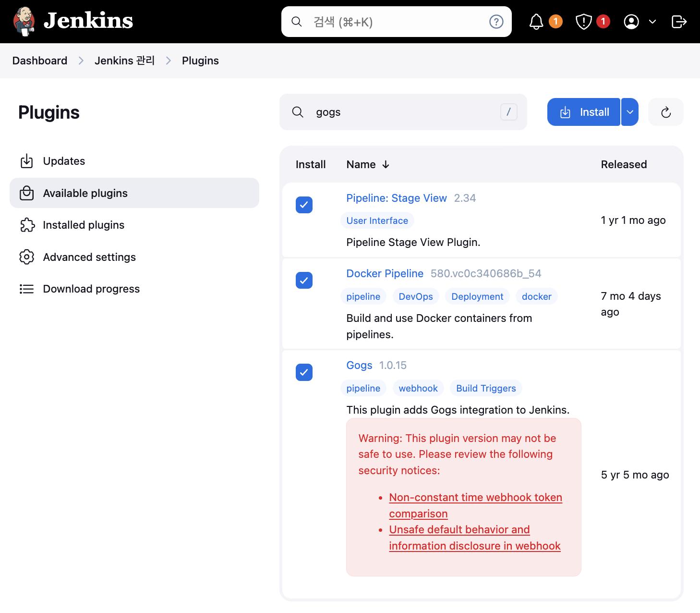Go to Dashboard breadcrumb
Image resolution: width=700 pixels, height=613 pixels.
coord(40,61)
